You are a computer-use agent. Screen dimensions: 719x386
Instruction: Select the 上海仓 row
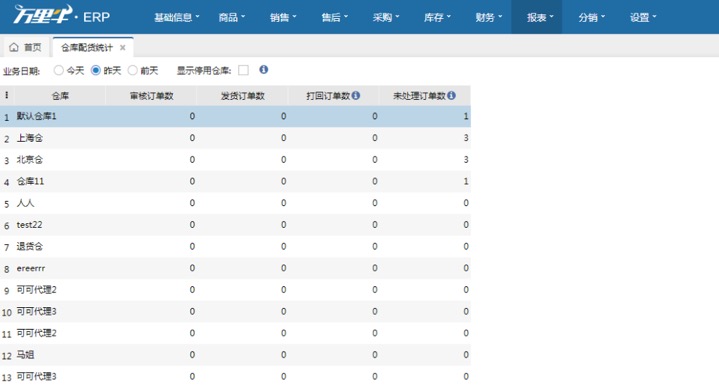[235, 138]
